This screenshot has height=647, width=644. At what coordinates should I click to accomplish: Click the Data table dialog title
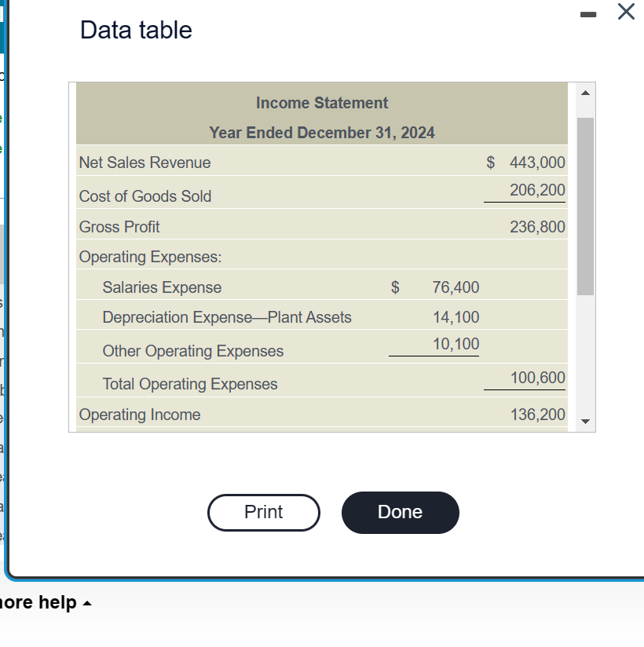point(134,30)
